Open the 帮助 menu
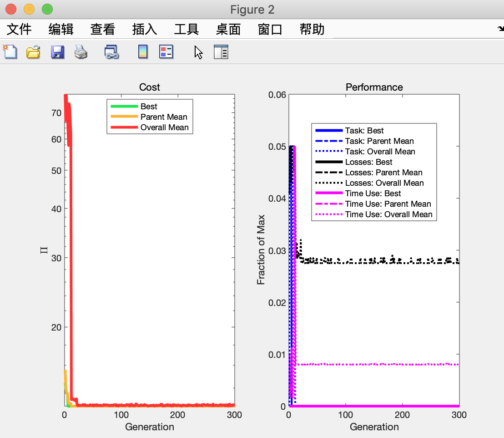This screenshot has width=504, height=438. [x=312, y=29]
